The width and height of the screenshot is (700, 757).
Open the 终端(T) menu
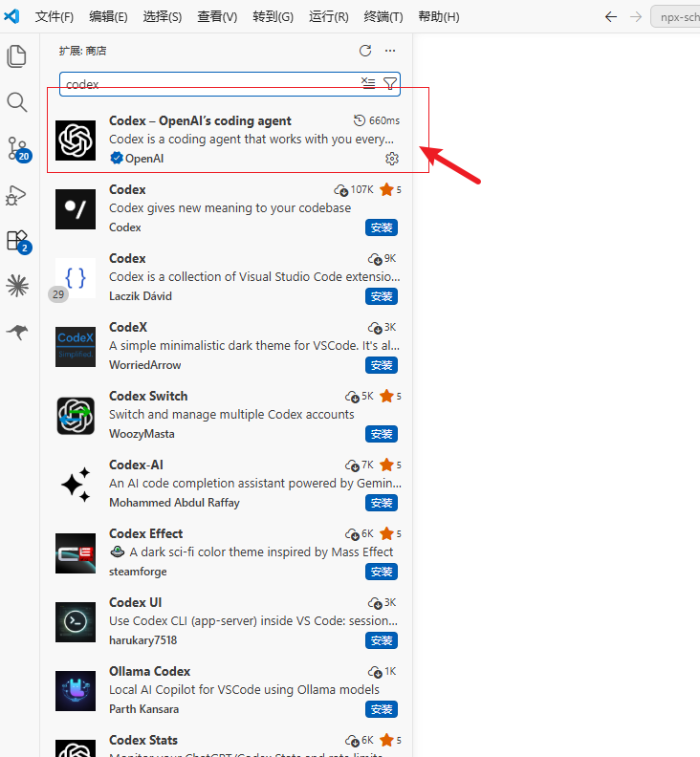click(x=383, y=17)
